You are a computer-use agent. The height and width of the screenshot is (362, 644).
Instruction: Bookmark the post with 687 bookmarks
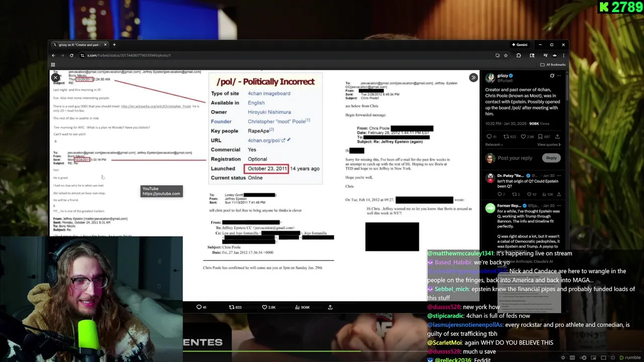click(x=544, y=137)
